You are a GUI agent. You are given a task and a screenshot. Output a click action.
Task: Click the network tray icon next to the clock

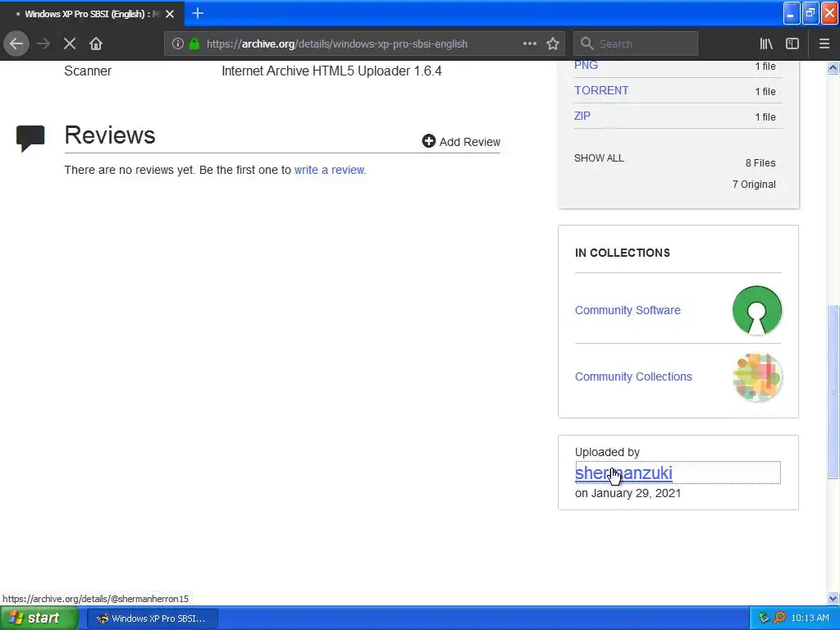tap(764, 619)
